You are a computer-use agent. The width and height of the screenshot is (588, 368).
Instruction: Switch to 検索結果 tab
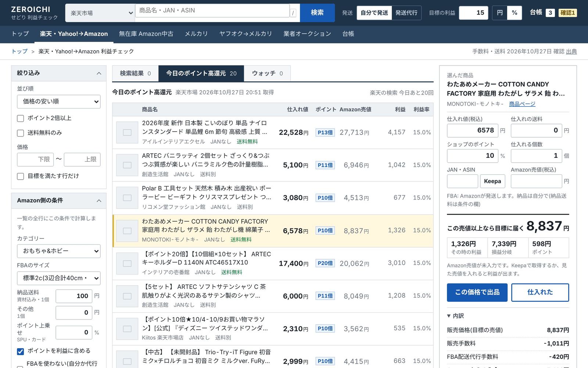tap(135, 74)
